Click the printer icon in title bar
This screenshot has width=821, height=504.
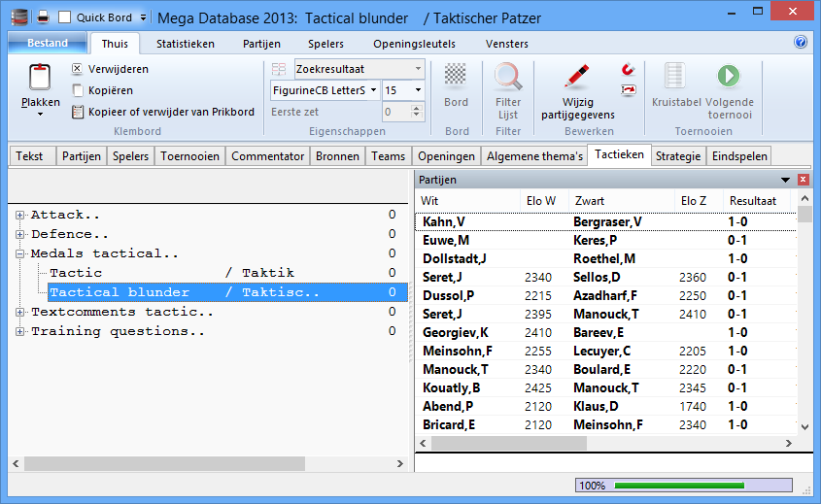pos(43,17)
